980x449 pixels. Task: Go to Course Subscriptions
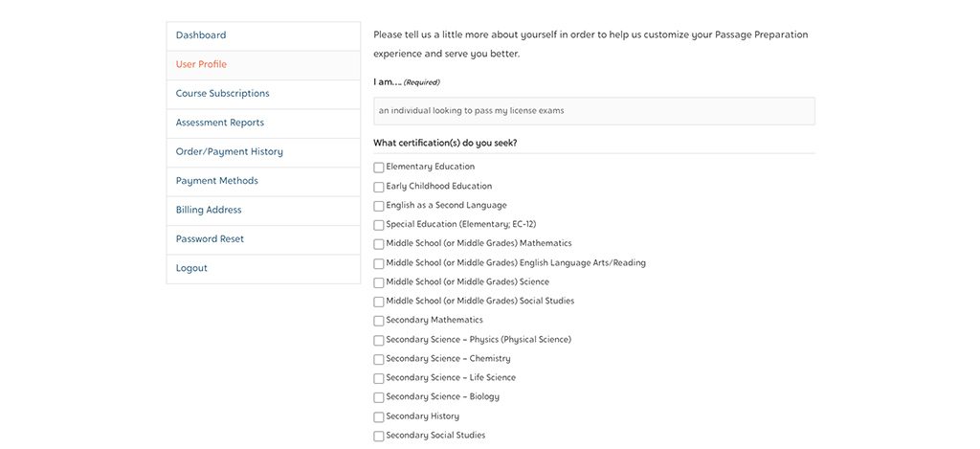point(263,94)
